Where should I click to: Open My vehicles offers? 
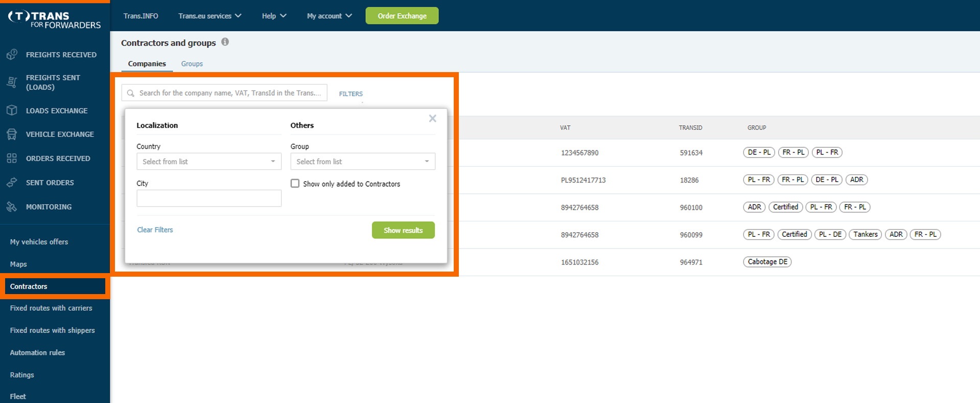[x=39, y=242]
